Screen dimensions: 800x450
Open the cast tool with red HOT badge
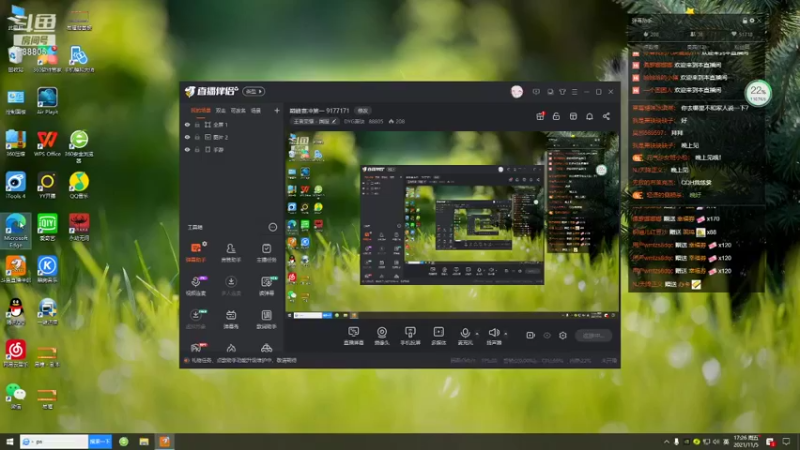196,347
